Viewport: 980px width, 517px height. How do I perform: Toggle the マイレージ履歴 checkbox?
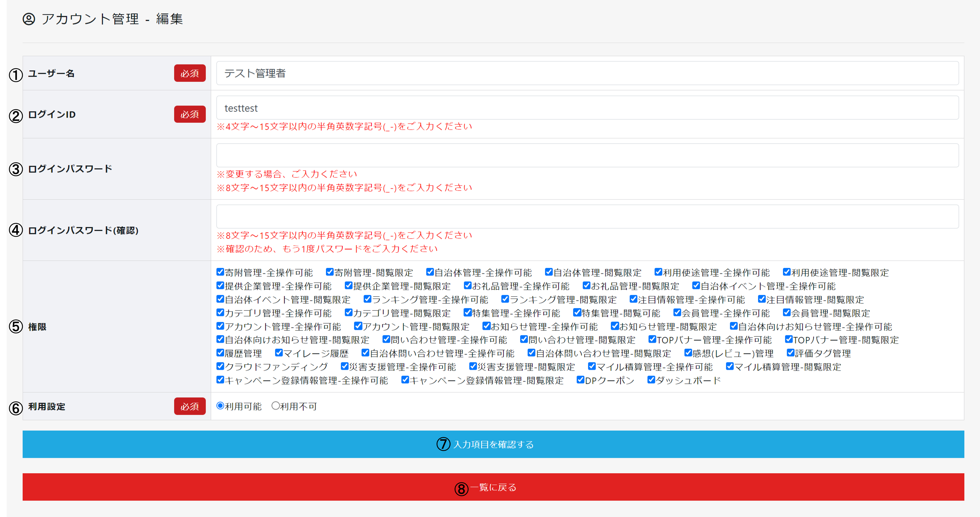pyautogui.click(x=279, y=352)
